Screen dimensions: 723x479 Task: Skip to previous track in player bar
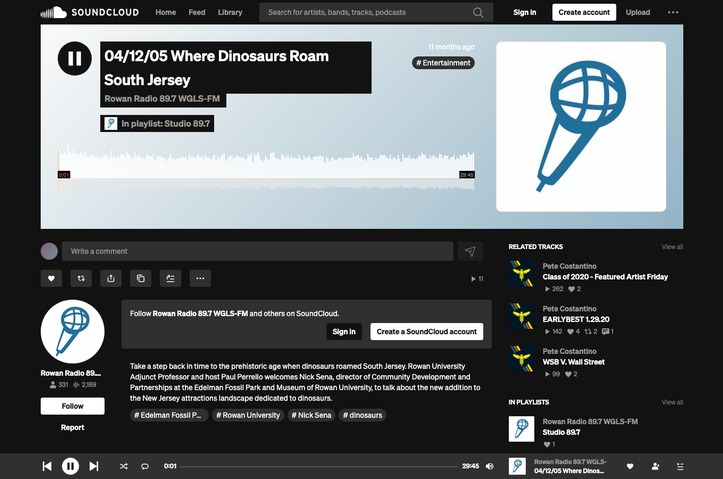pos(47,466)
